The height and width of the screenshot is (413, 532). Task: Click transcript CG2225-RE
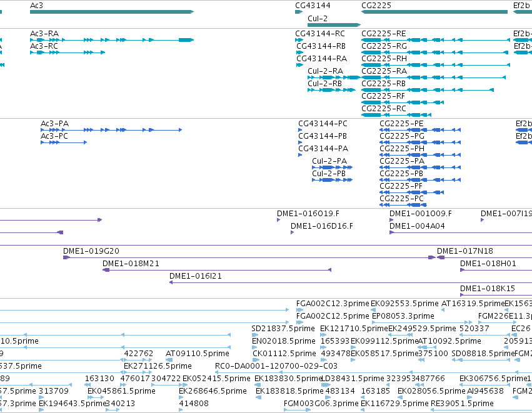pos(383,34)
